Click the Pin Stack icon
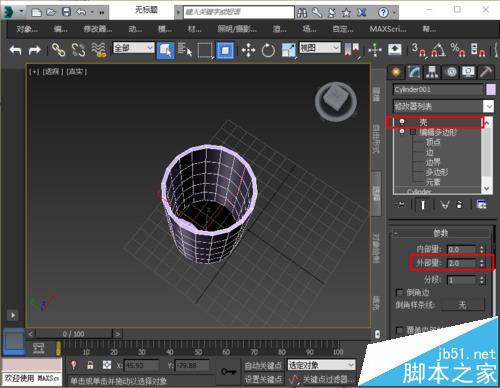Image resolution: width=500 pixels, height=388 pixels. click(400, 205)
